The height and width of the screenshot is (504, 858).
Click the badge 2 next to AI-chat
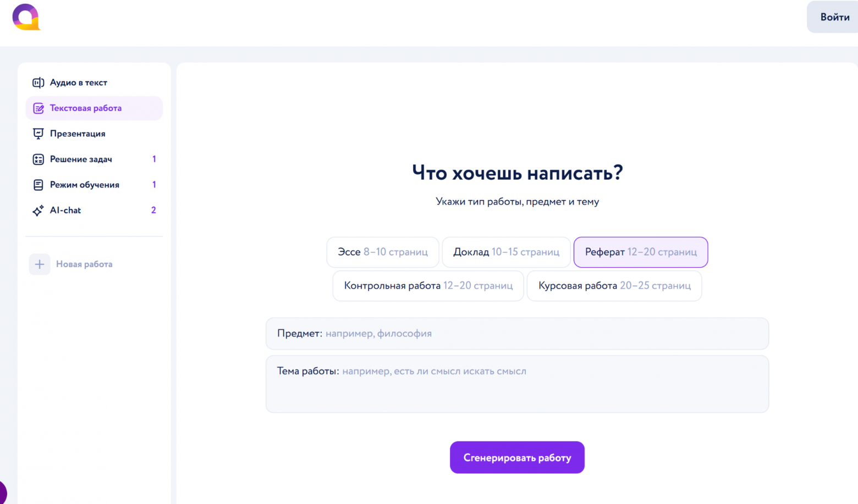(153, 211)
